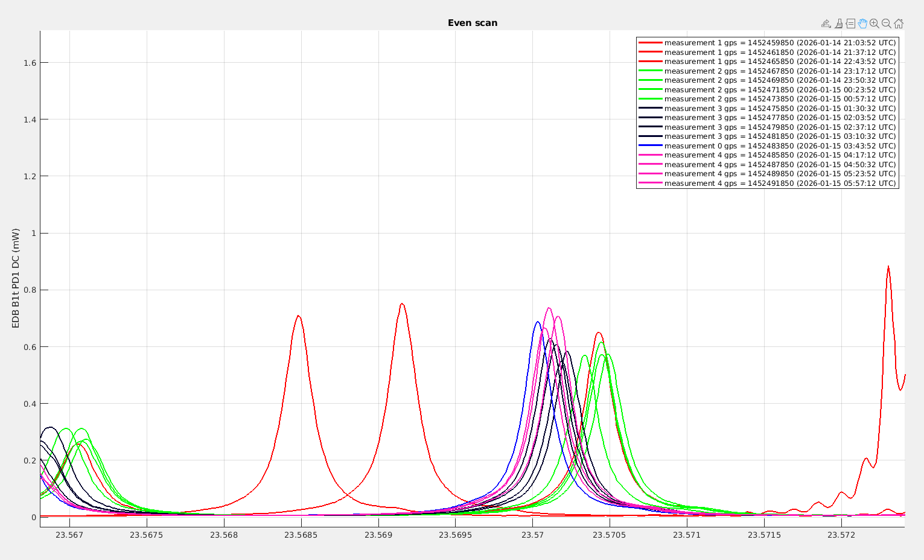Click legend entry measurement 0 gps = 1452483850

[x=780, y=146]
